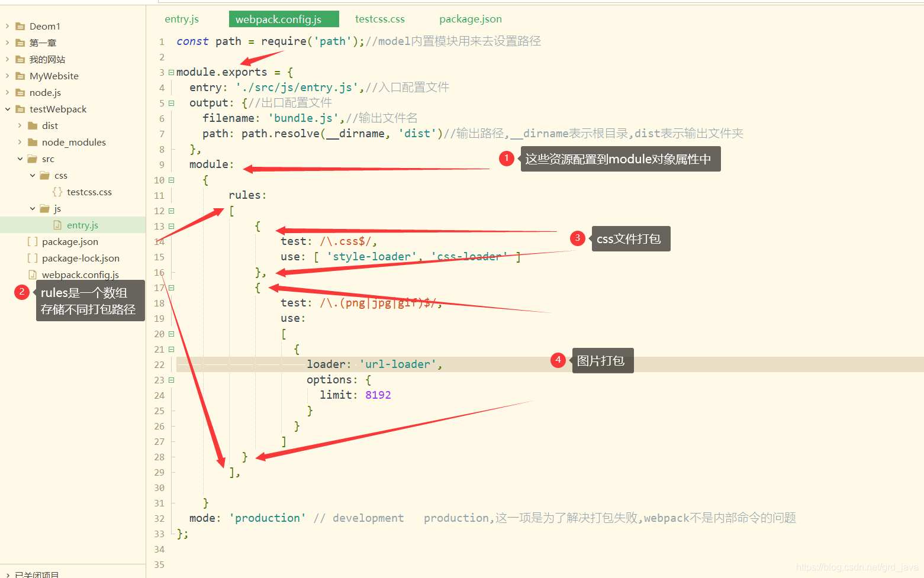Click the 我的网站 project icon
This screenshot has height=578, width=924.
pos(20,59)
